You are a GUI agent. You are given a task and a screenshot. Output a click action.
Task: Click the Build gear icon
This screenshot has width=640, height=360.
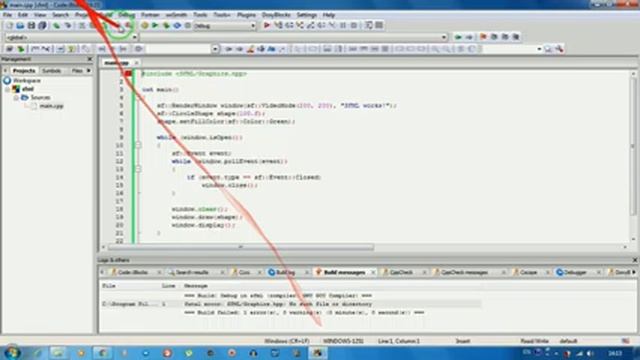tap(144, 25)
